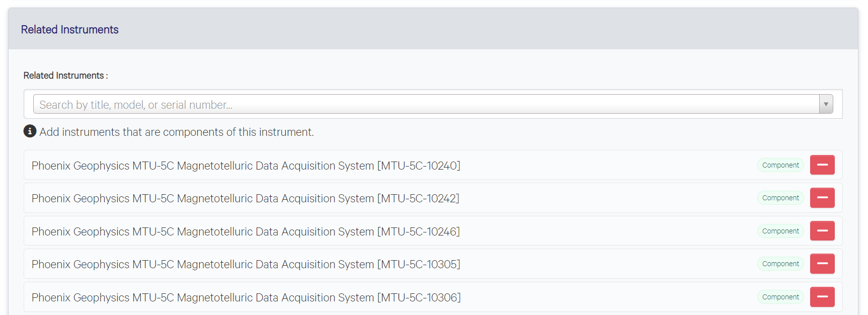Click the 'Related Instruments :' field label
868x315 pixels.
tap(66, 75)
